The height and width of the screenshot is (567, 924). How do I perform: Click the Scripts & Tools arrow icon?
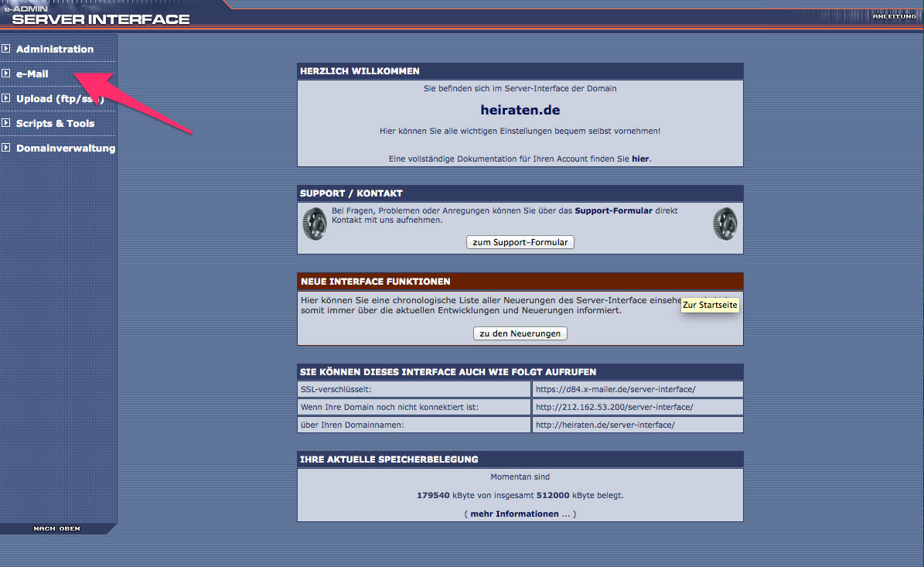coord(6,123)
